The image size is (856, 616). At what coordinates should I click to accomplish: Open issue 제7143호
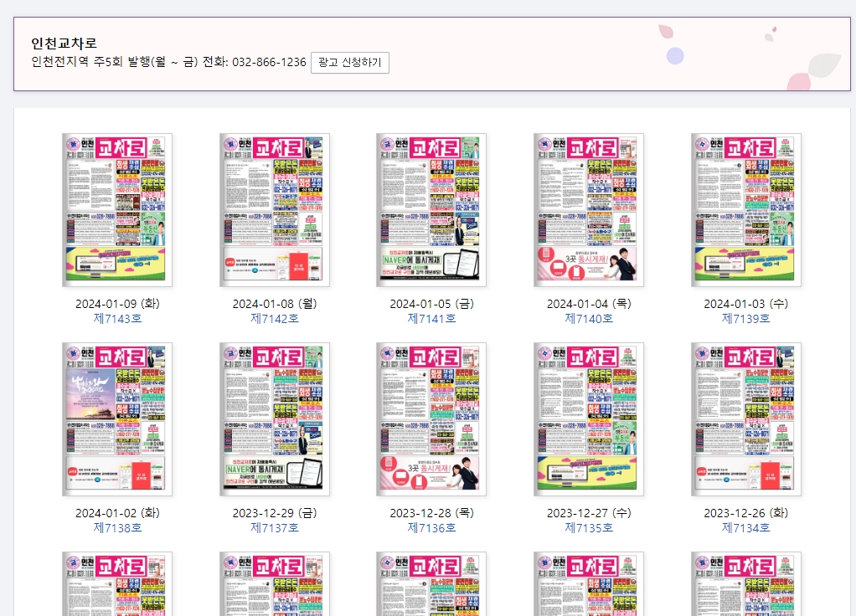point(116,318)
